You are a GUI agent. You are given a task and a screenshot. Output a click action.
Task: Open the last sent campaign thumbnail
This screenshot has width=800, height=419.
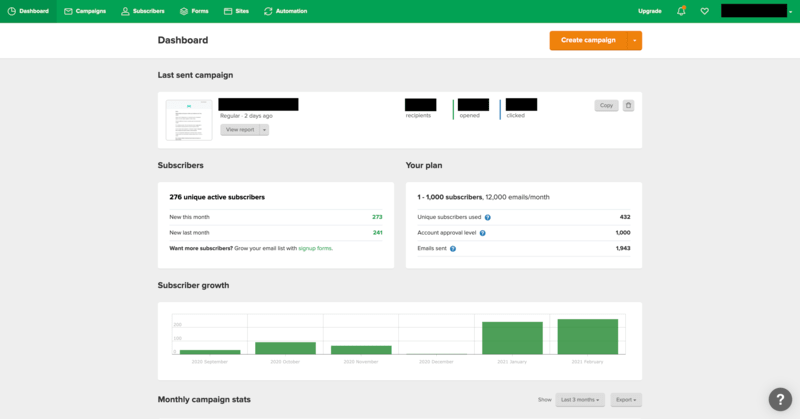tap(189, 120)
